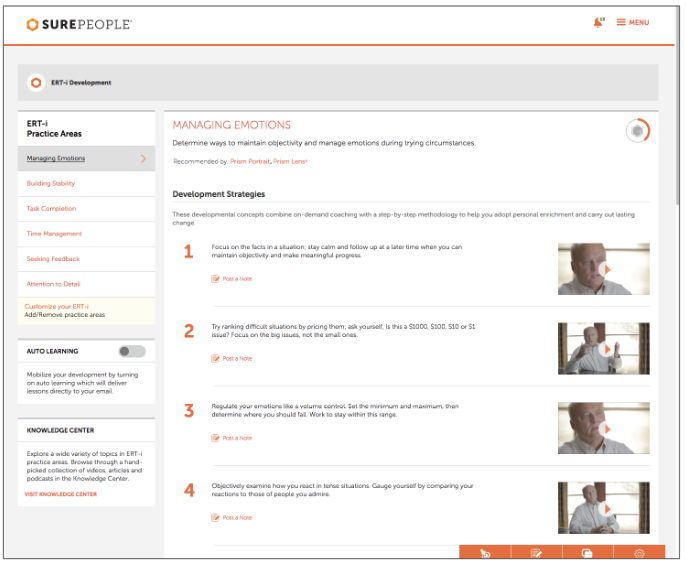Open the notifications bell

click(598, 22)
